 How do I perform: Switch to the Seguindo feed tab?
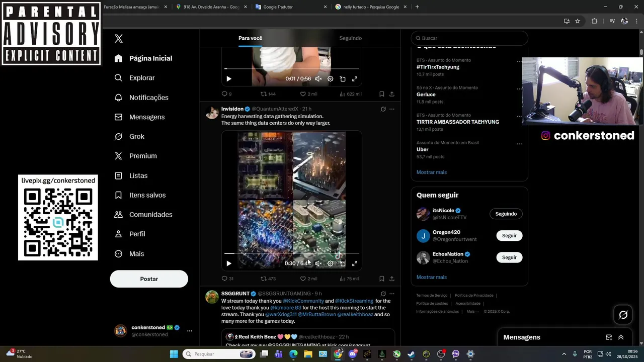[x=350, y=38]
